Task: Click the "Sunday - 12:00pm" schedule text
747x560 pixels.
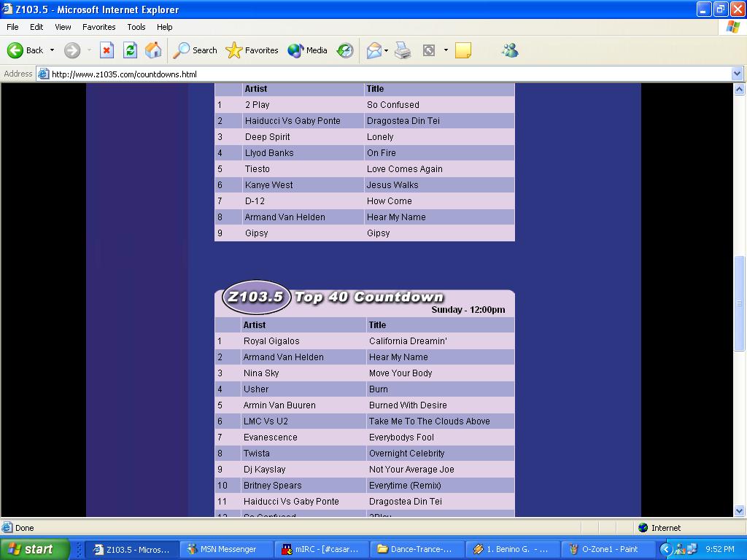Action: pyautogui.click(x=468, y=310)
